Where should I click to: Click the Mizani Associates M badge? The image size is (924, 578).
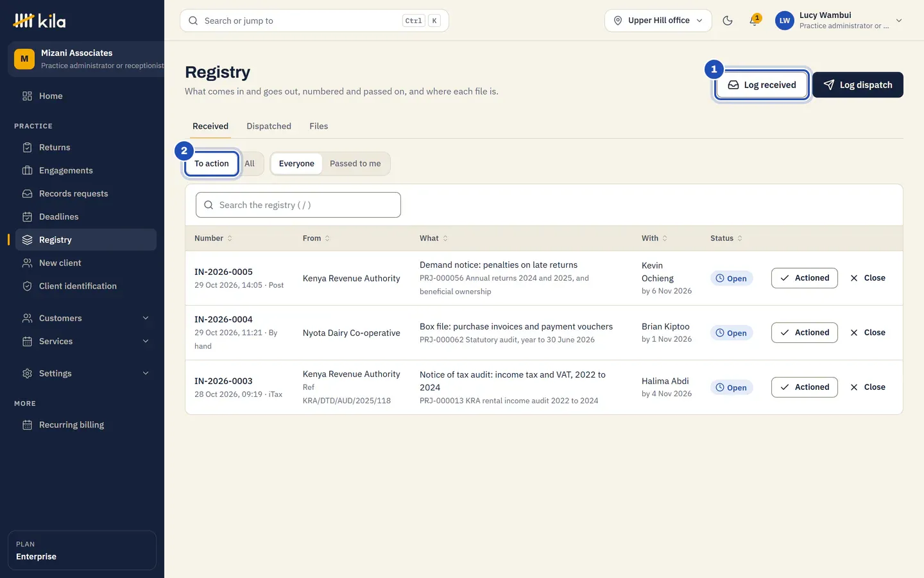coord(24,59)
